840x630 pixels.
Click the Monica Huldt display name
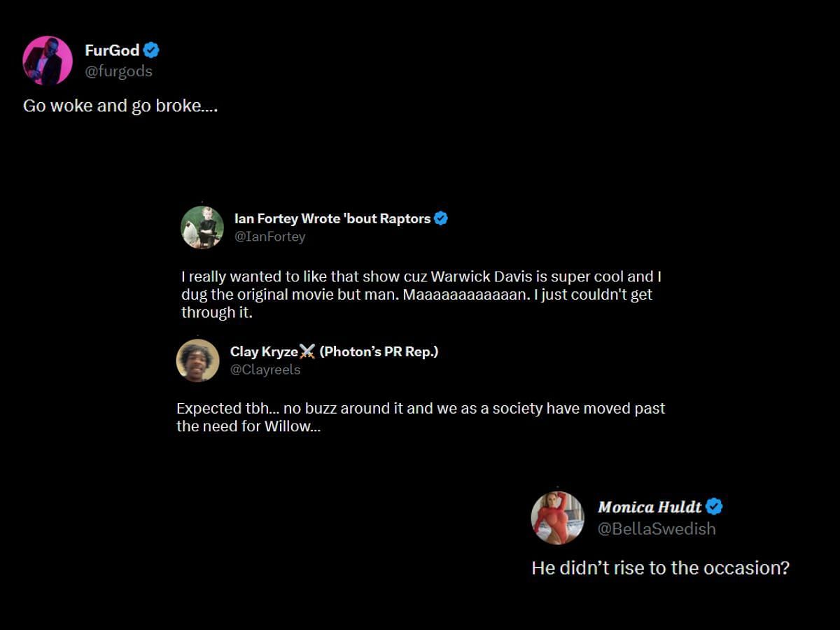click(x=649, y=507)
